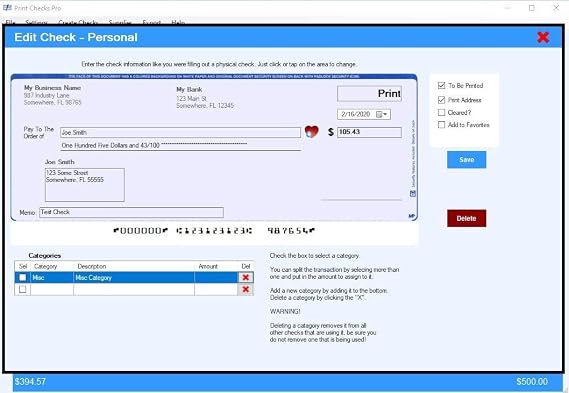Click the $394.57 balance in status bar
569x393 pixels.
[30, 382]
